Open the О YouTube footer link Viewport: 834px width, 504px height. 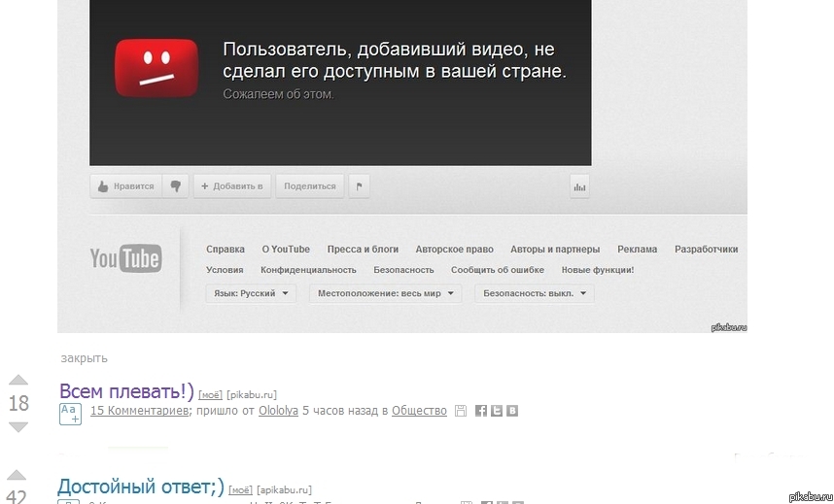tap(286, 250)
